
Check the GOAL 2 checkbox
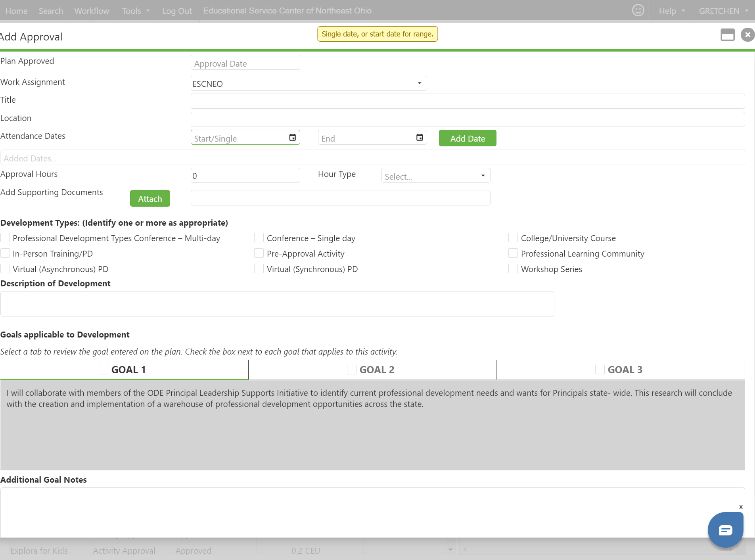pyautogui.click(x=352, y=370)
